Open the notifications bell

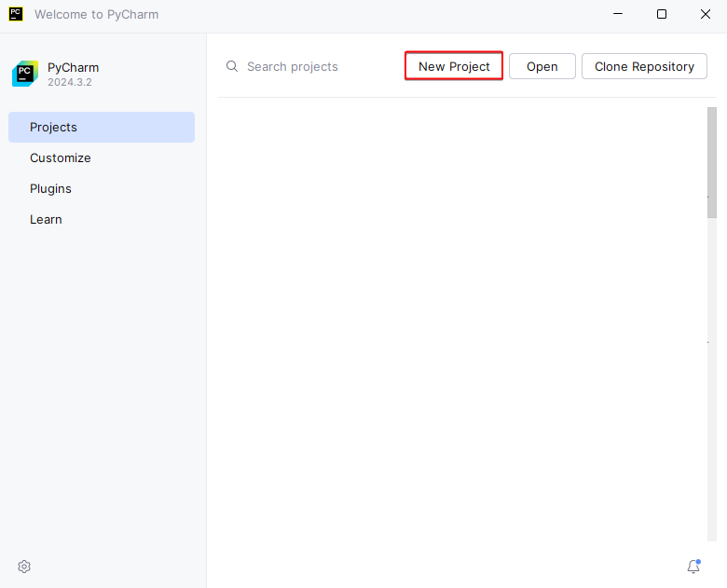click(693, 567)
